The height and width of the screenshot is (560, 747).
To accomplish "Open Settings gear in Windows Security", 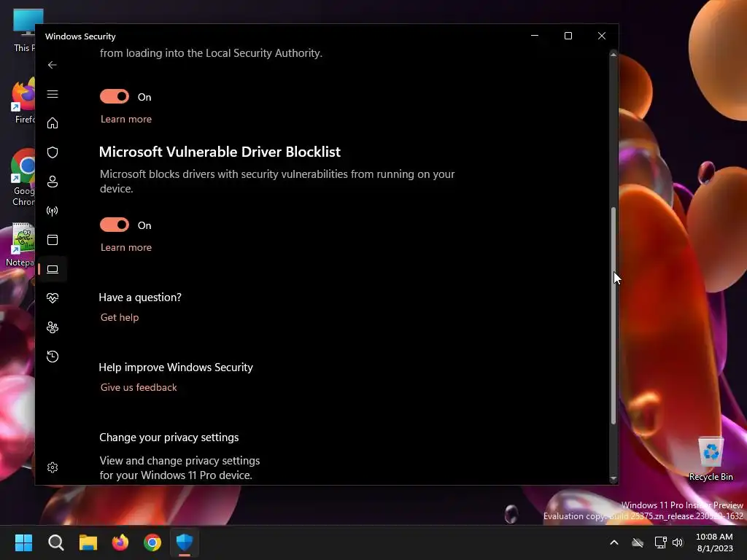I will click(x=53, y=467).
